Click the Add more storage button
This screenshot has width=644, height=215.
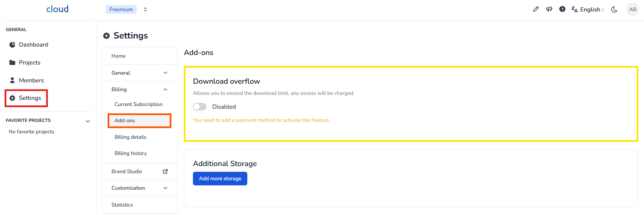(220, 179)
